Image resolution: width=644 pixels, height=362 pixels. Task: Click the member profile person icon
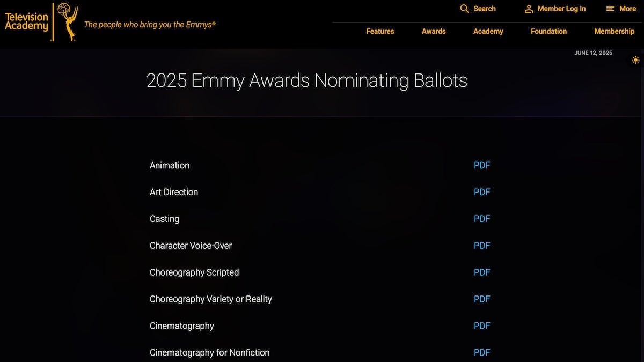pyautogui.click(x=529, y=9)
